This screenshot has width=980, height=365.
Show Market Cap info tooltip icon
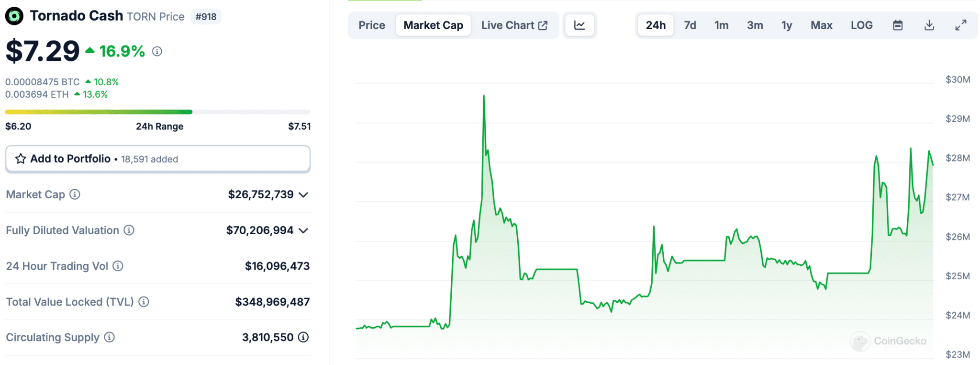pos(75,194)
